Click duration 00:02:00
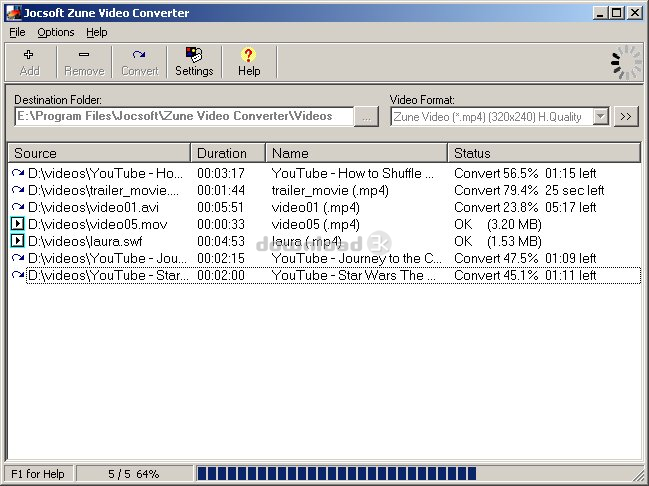 tap(221, 275)
